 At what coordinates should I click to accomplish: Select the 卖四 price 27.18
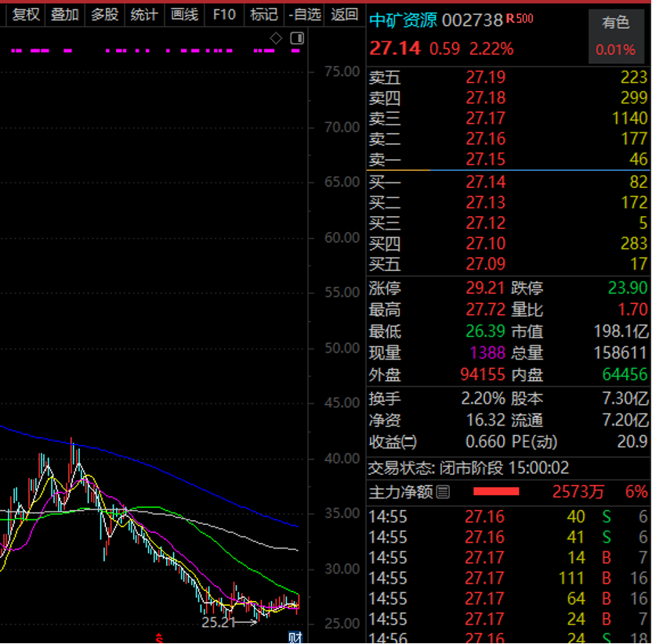click(x=485, y=98)
